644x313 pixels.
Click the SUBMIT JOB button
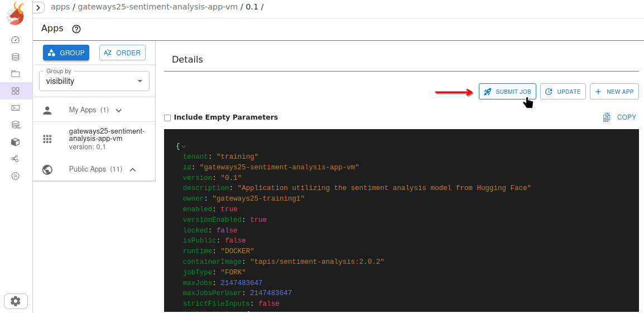507,92
